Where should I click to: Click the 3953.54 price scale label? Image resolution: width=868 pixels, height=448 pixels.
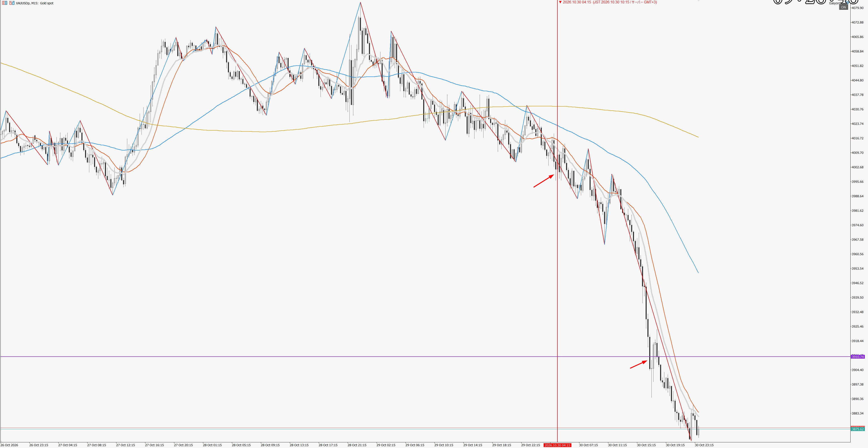point(858,269)
